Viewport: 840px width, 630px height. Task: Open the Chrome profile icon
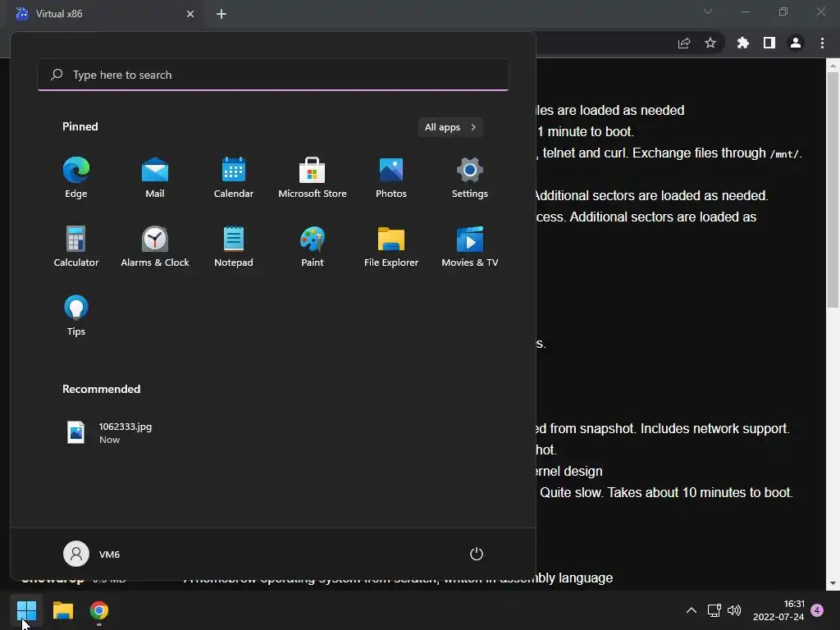[796, 43]
